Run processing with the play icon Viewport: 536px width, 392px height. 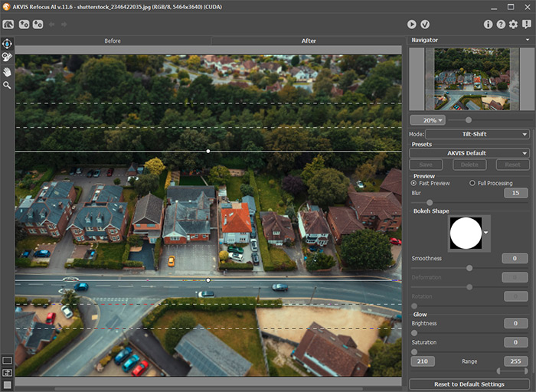click(x=412, y=24)
